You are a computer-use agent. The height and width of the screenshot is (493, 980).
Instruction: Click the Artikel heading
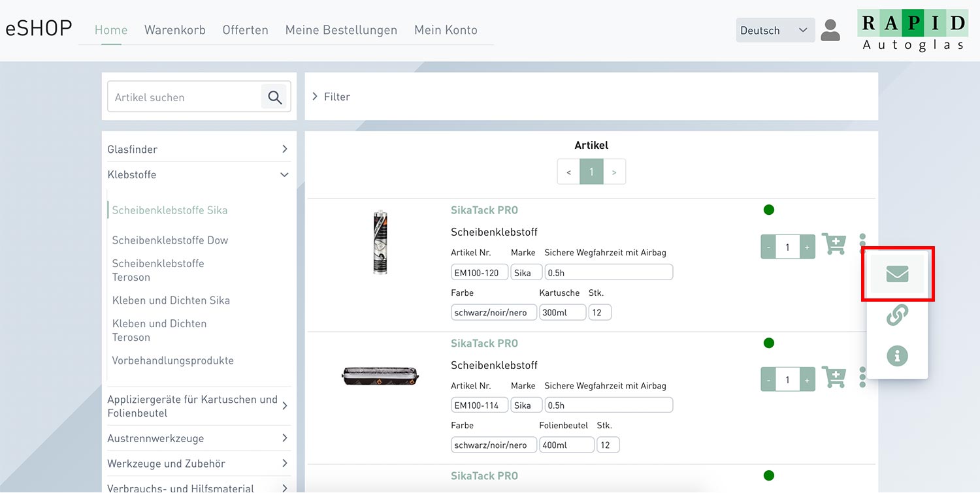(x=591, y=145)
